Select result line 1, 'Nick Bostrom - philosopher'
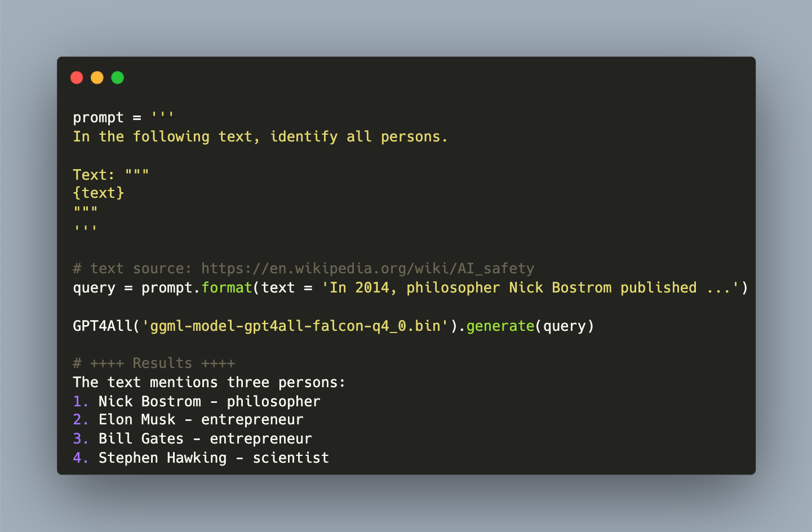 tap(209, 401)
